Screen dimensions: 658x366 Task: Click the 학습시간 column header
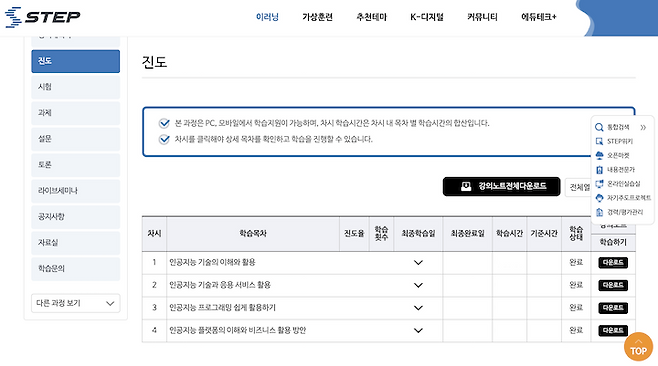coord(509,233)
